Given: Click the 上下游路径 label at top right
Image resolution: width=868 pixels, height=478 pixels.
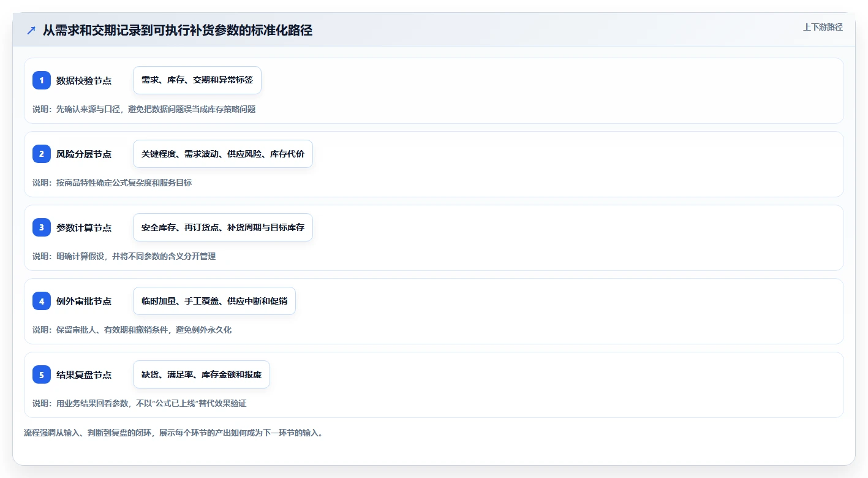Looking at the screenshot, I should point(823,27).
